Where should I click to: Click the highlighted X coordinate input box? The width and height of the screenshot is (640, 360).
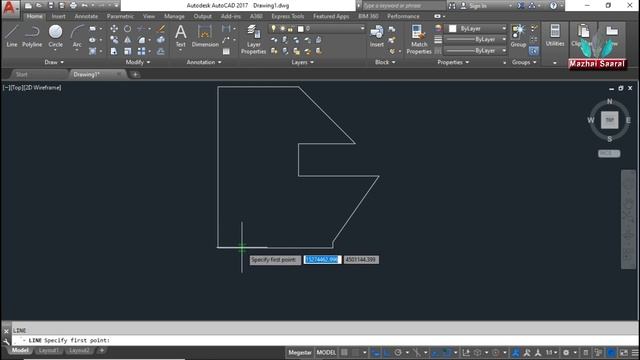pos(322,260)
